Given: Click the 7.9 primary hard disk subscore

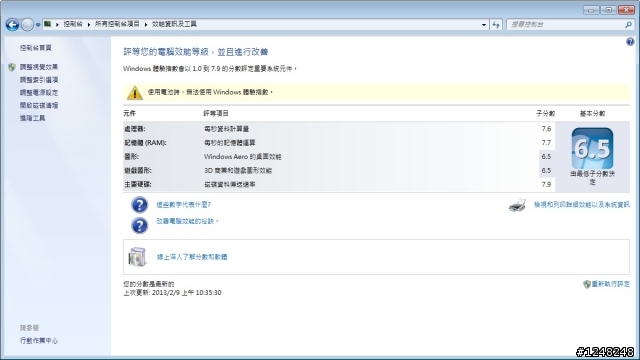Looking at the screenshot, I should coord(546,184).
